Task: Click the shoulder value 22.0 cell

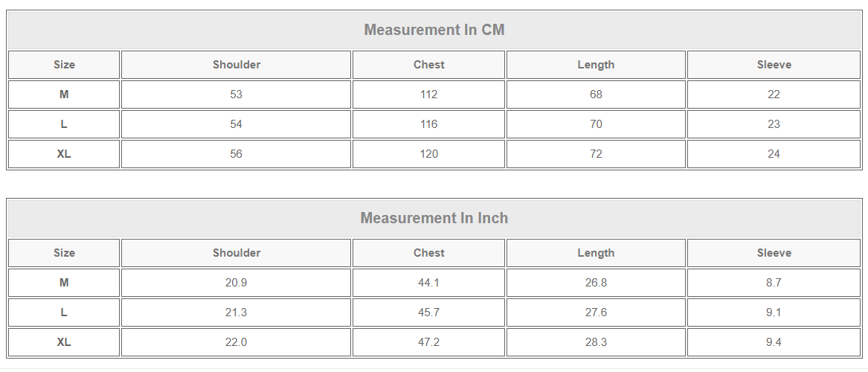Action: [x=237, y=342]
